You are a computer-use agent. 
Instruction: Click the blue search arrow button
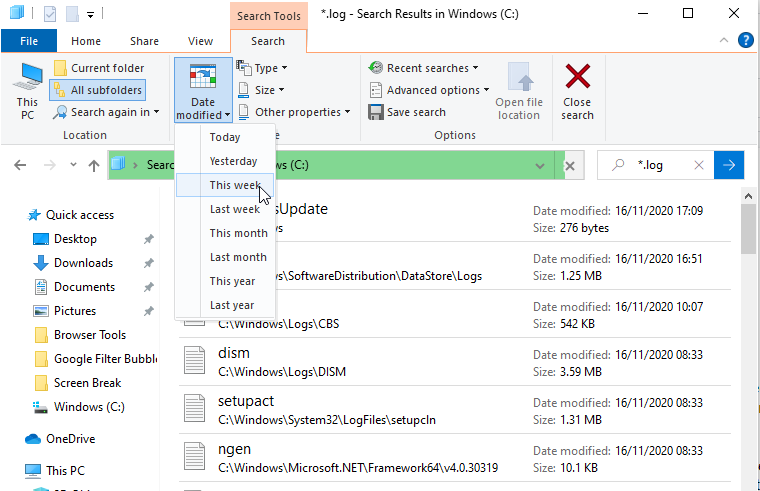tap(729, 165)
